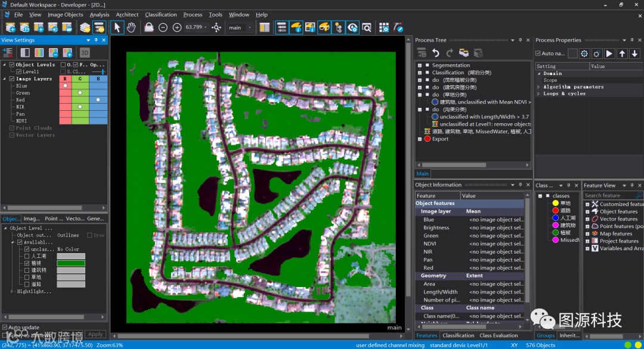Activate the hand pan tool

131,27
